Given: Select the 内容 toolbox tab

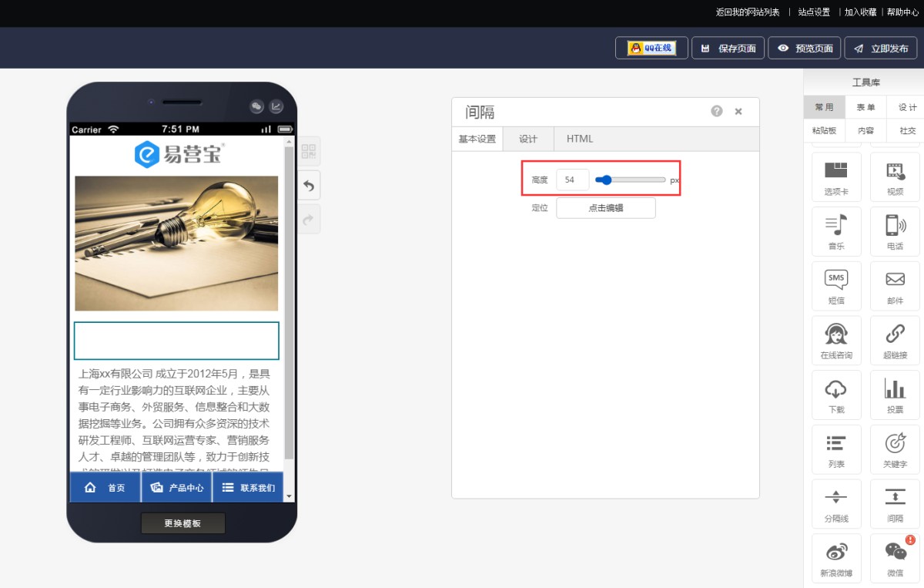Looking at the screenshot, I should [865, 130].
